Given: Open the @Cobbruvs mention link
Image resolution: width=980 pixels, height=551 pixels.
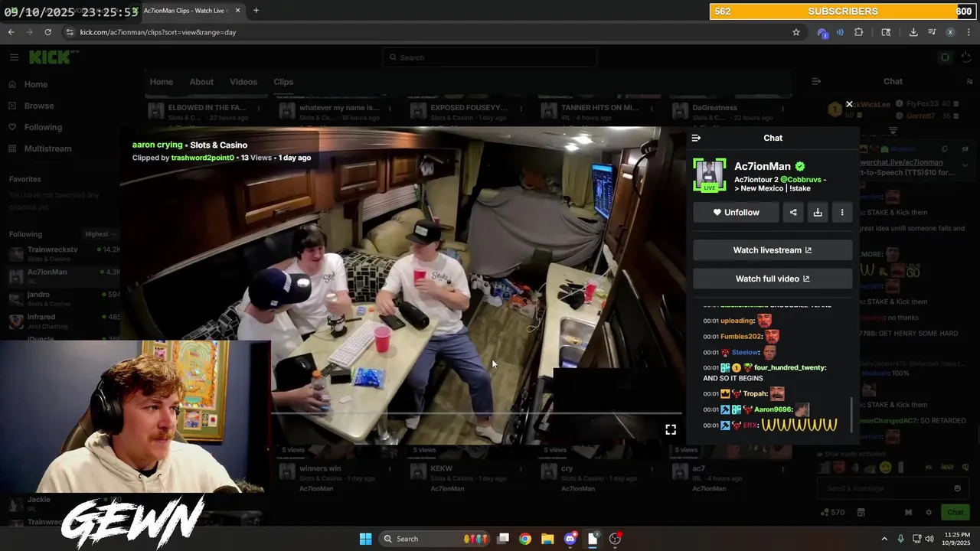Looking at the screenshot, I should (801, 179).
